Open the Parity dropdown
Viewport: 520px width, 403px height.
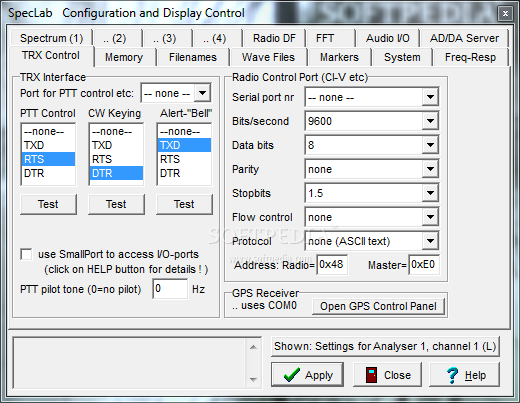(430, 169)
